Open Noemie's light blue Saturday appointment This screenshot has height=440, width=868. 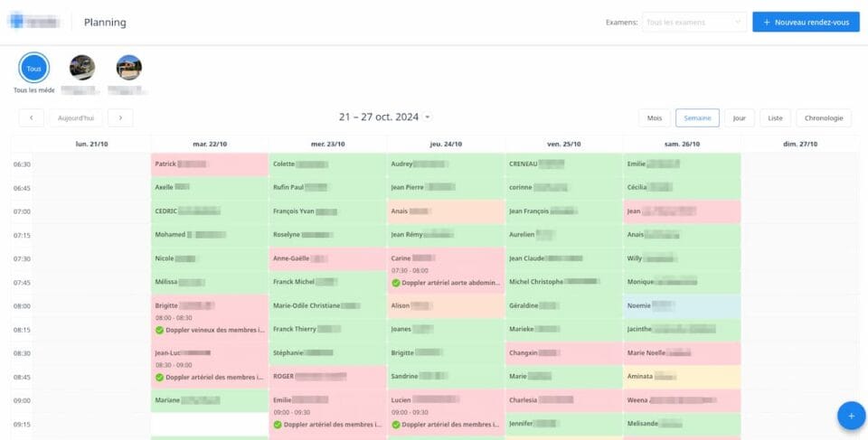click(682, 305)
